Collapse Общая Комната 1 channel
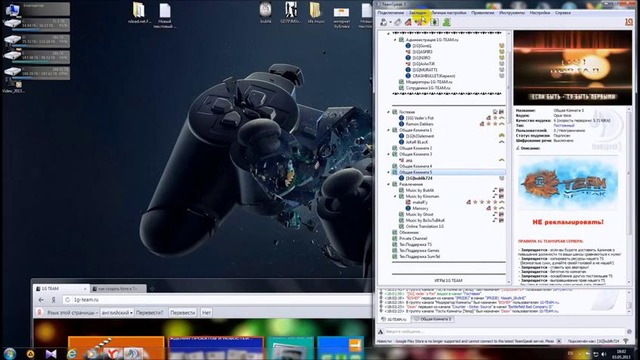This screenshot has height=360, width=640. pyautogui.click(x=389, y=130)
